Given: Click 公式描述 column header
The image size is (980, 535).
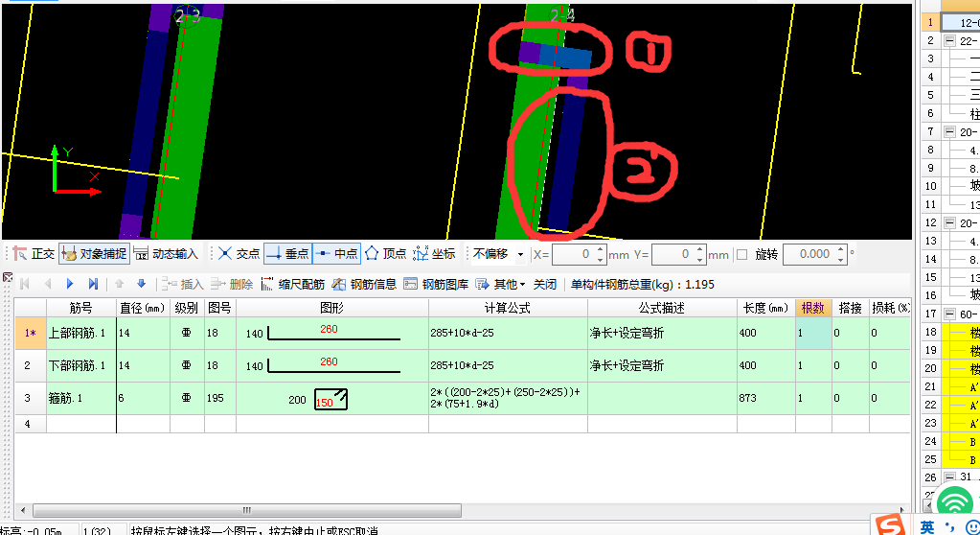Looking at the screenshot, I should 662,308.
